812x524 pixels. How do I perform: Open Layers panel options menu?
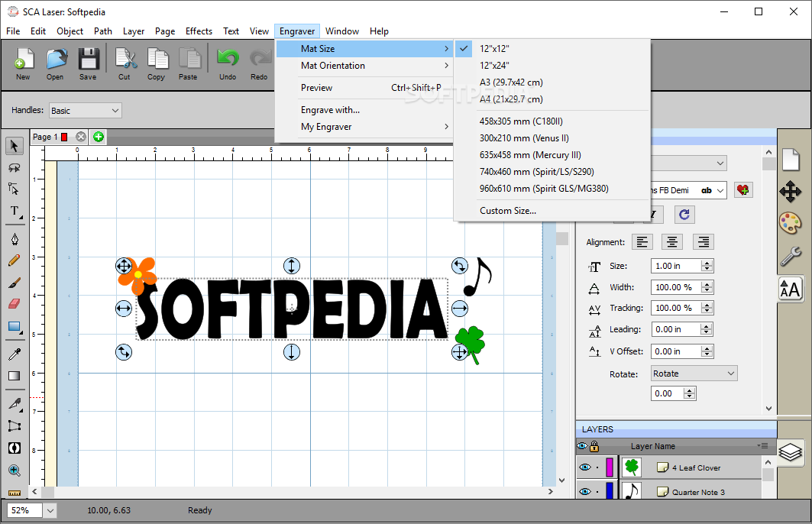pos(762,445)
